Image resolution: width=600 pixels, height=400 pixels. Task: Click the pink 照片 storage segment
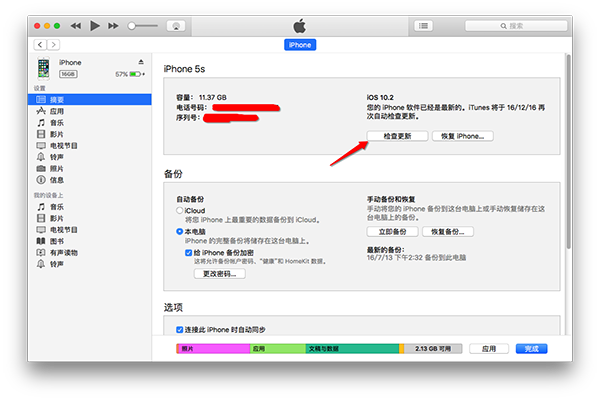pos(214,349)
